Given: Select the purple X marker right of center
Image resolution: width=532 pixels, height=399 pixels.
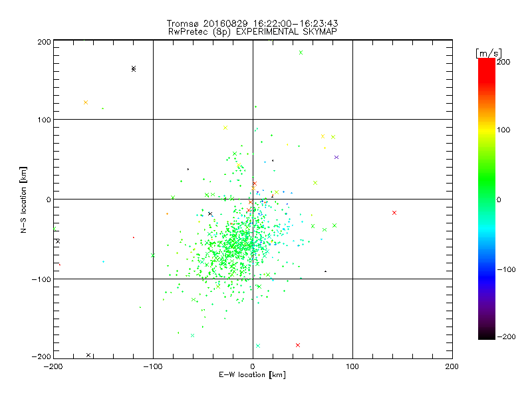Looking at the screenshot, I should click(x=336, y=157).
